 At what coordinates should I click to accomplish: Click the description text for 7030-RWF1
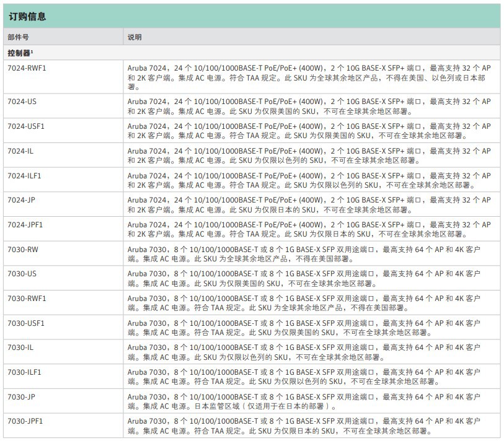coord(304,303)
